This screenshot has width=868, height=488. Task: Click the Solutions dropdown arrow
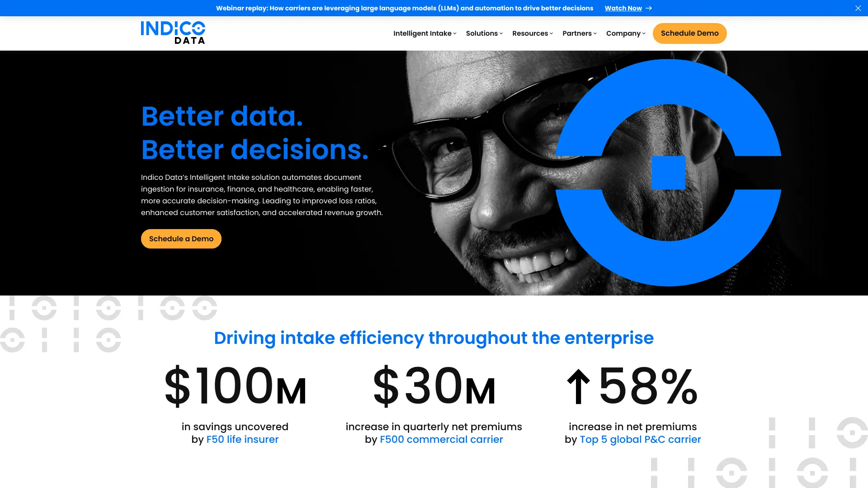pyautogui.click(x=502, y=33)
